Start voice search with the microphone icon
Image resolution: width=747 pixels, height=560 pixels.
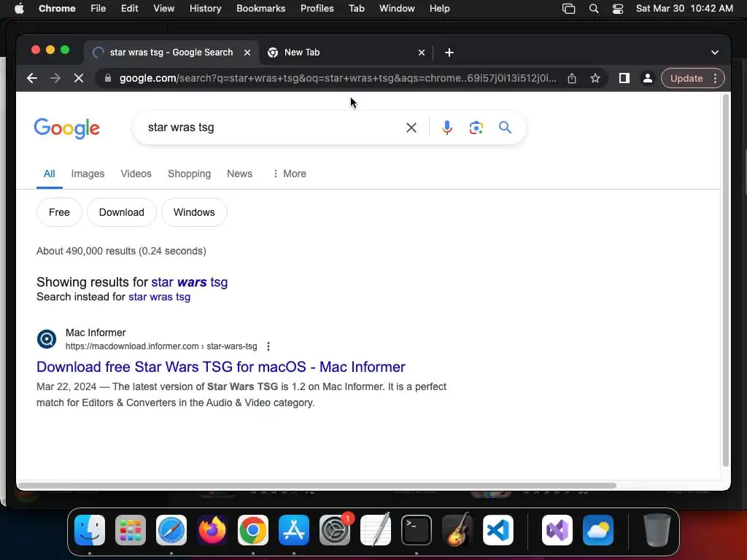coord(447,128)
